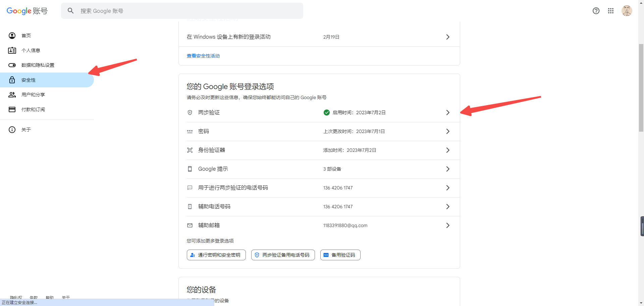The image size is (644, 306).
Task: Open the 密码 row
Action: click(319, 131)
